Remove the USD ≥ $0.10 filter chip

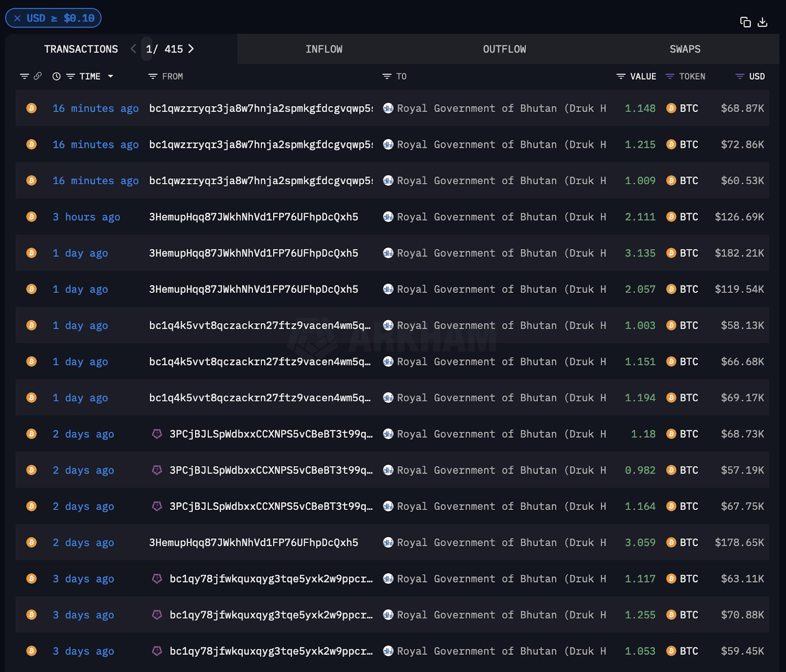click(x=17, y=18)
